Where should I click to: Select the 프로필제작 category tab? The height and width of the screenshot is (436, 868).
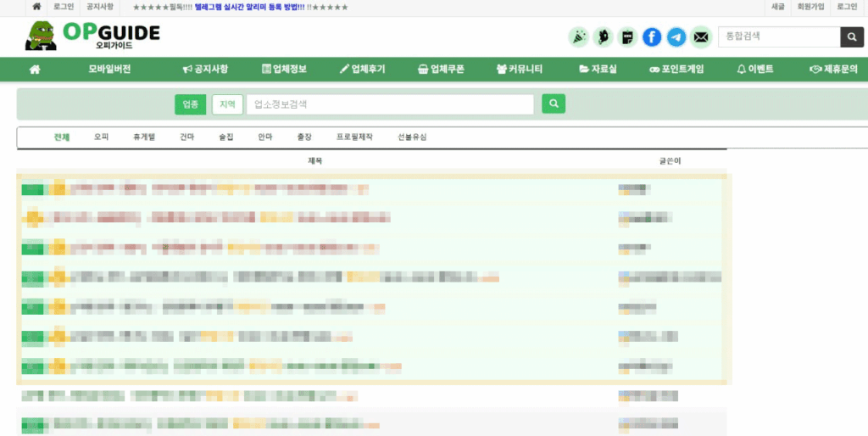[x=354, y=137]
